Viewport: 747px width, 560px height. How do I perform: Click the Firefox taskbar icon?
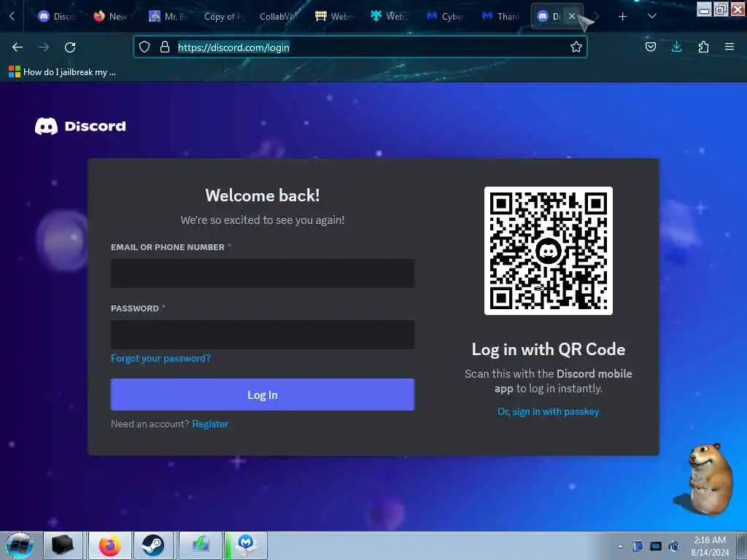[109, 545]
